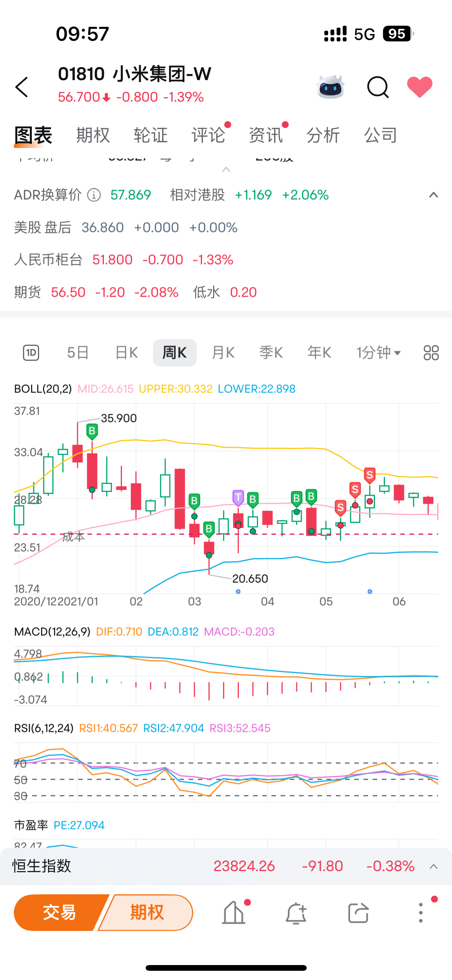Tap the ADR price 57.869
452x980 pixels.
[x=131, y=195]
